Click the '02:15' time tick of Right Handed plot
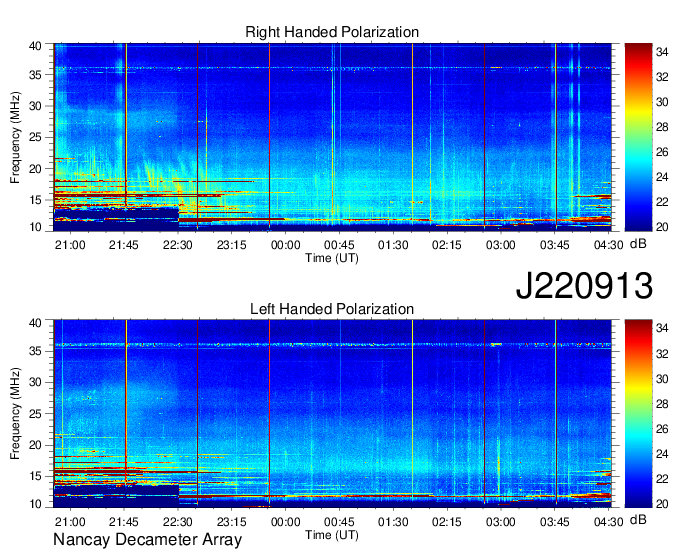Screen dimensions: 680x552 click(x=447, y=245)
